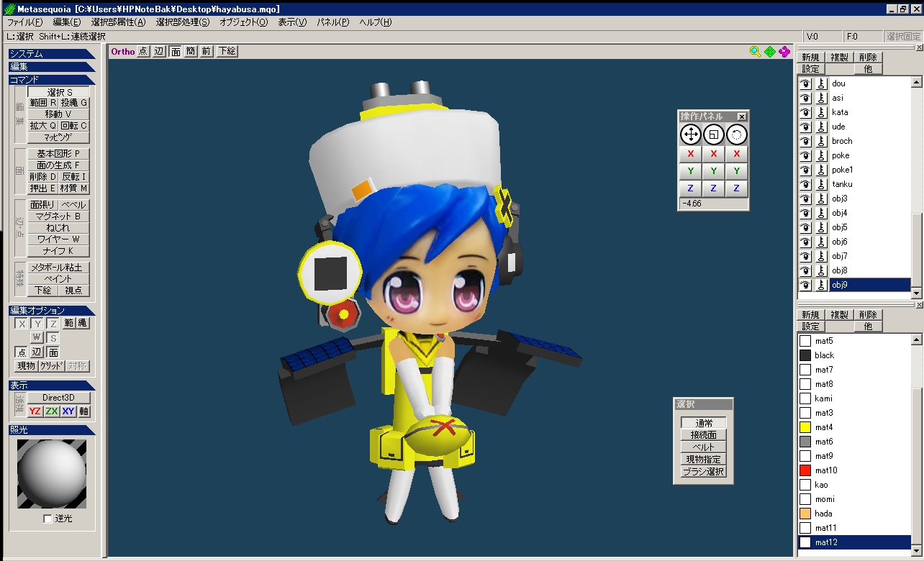Click the object list scroll-down arrow
Viewport: 924px width, 561px height.
point(916,293)
